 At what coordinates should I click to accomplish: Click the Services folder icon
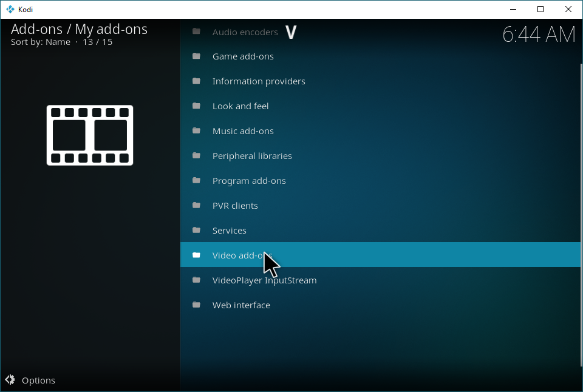point(196,231)
